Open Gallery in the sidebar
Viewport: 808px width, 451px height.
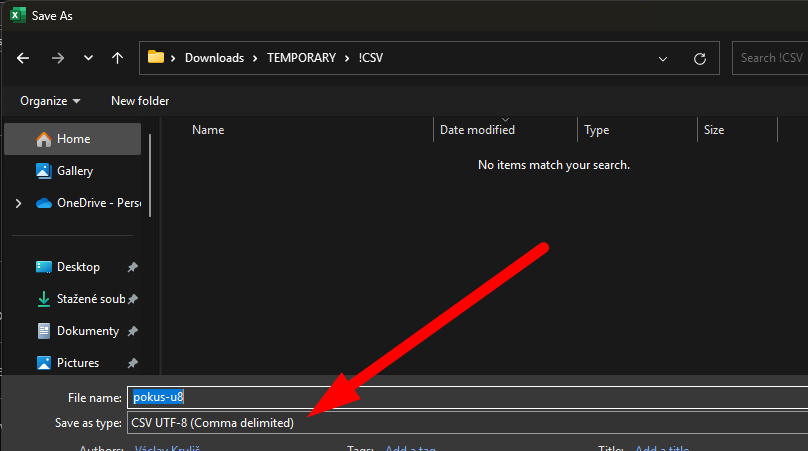[x=74, y=171]
